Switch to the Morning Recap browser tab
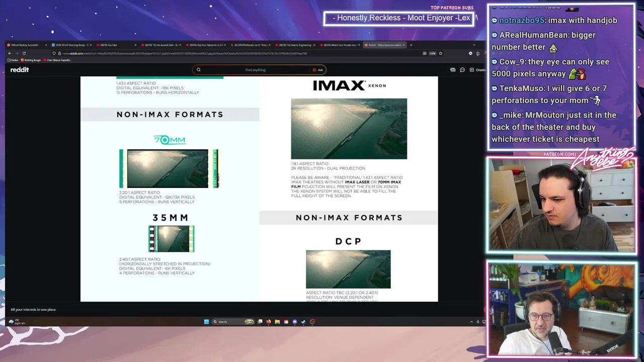The image size is (644, 362). tap(71, 45)
